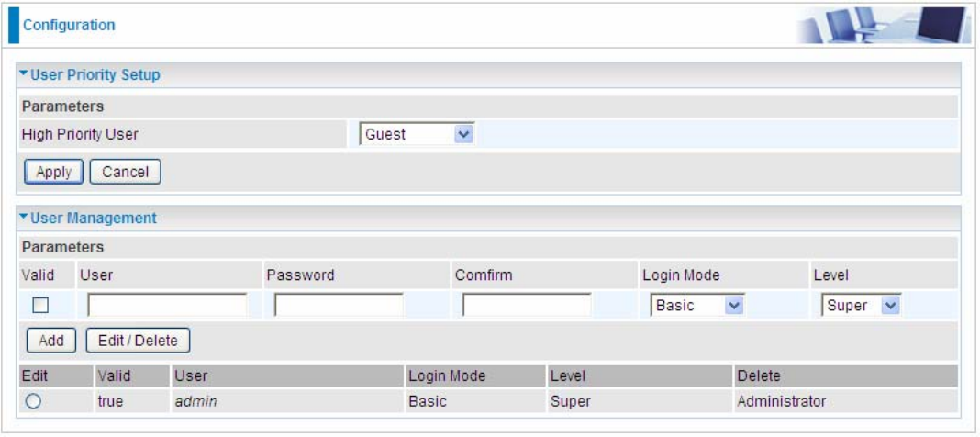This screenshot has width=980, height=437.
Task: Focus the Comfirm password input field
Action: (x=527, y=305)
